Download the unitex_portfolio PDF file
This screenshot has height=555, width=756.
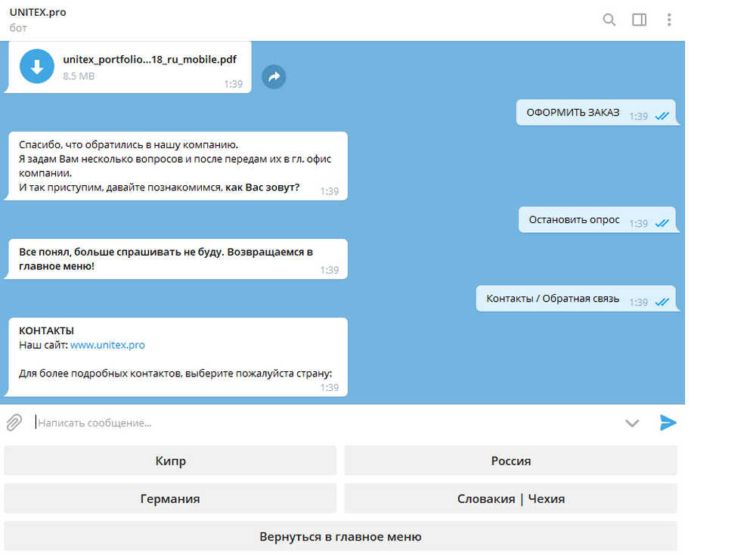[x=36, y=67]
